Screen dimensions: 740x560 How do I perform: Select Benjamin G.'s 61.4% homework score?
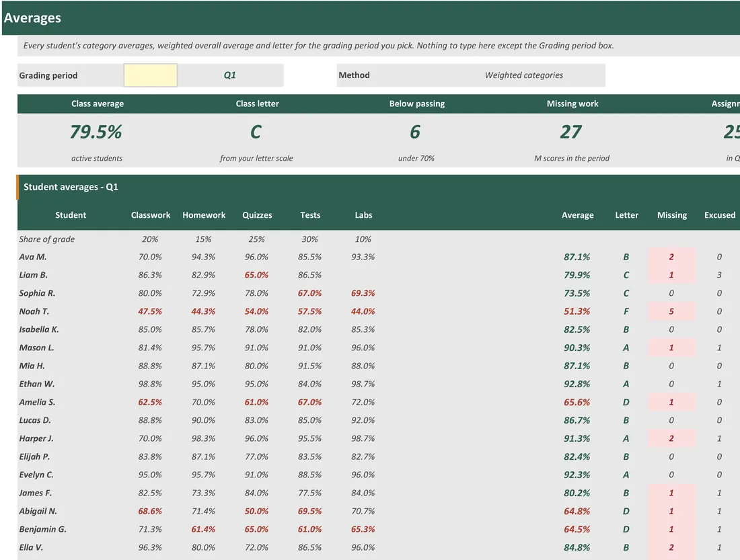203,529
